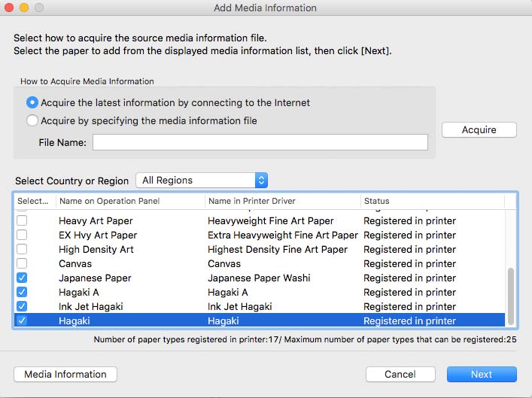Check the High Density Art checkbox
532x398 pixels.
tap(22, 249)
